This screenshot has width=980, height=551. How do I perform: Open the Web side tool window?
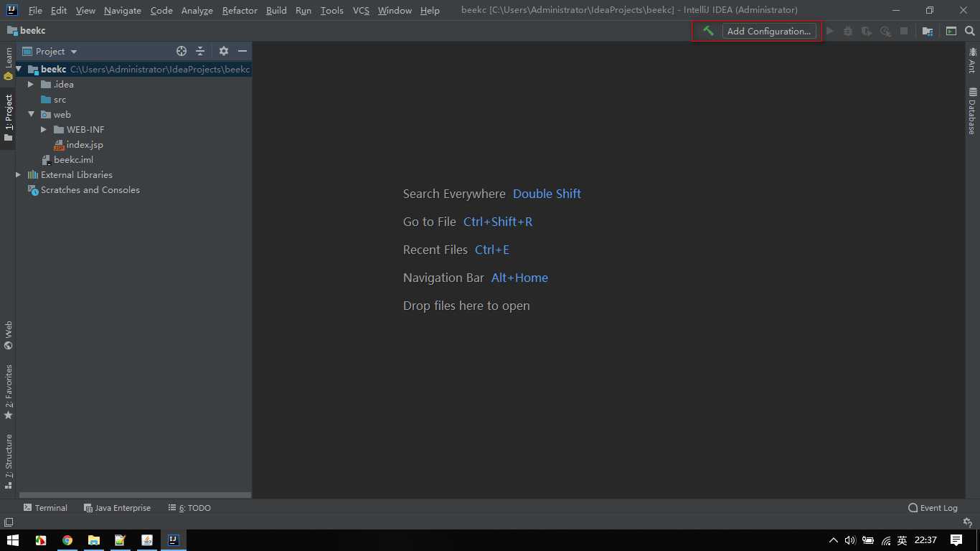[x=8, y=335]
